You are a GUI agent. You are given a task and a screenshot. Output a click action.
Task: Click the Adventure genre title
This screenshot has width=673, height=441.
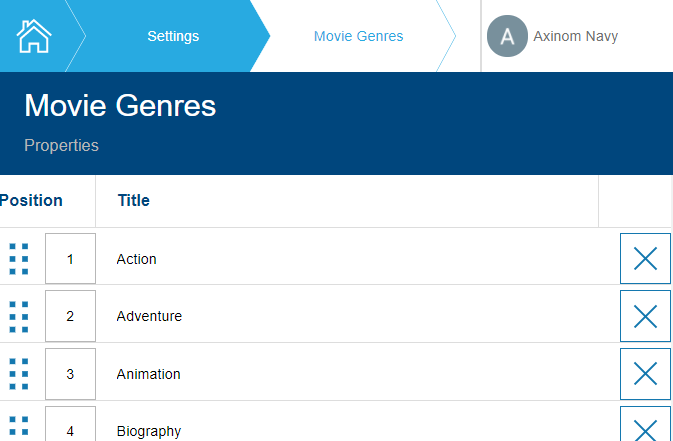click(x=149, y=316)
